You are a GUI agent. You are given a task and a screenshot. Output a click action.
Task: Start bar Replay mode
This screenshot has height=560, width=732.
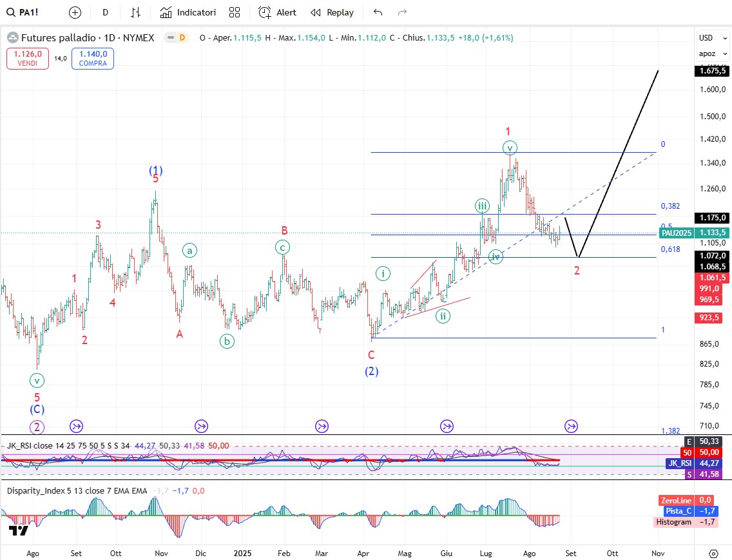(x=332, y=13)
